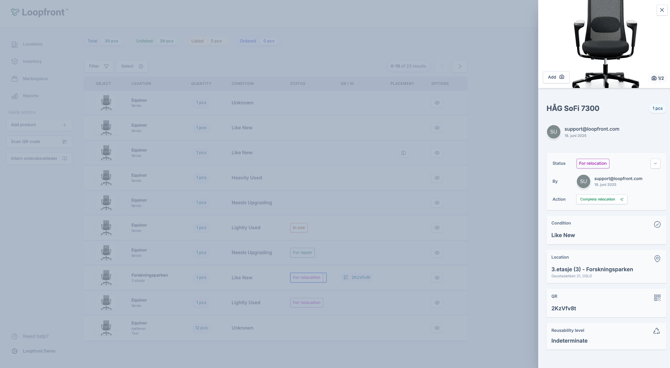Open the Filter dropdown
Image resolution: width=670 pixels, height=368 pixels.
coord(99,66)
